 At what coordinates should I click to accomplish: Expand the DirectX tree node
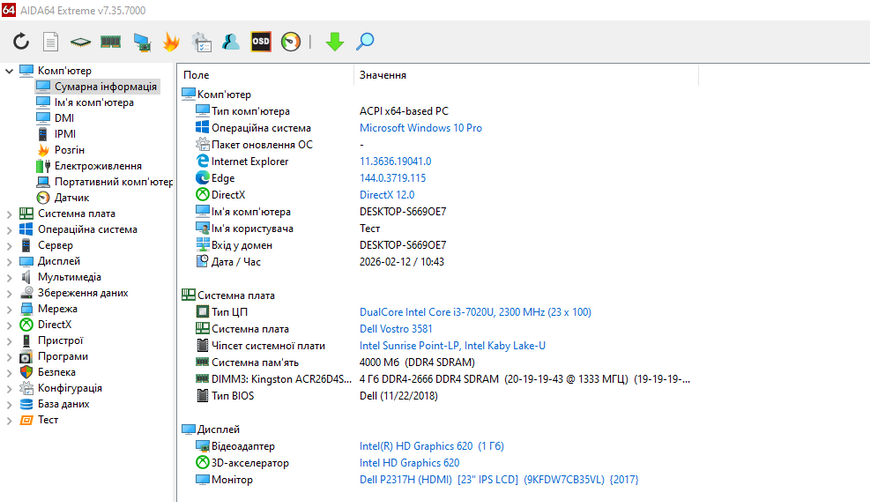[9, 325]
